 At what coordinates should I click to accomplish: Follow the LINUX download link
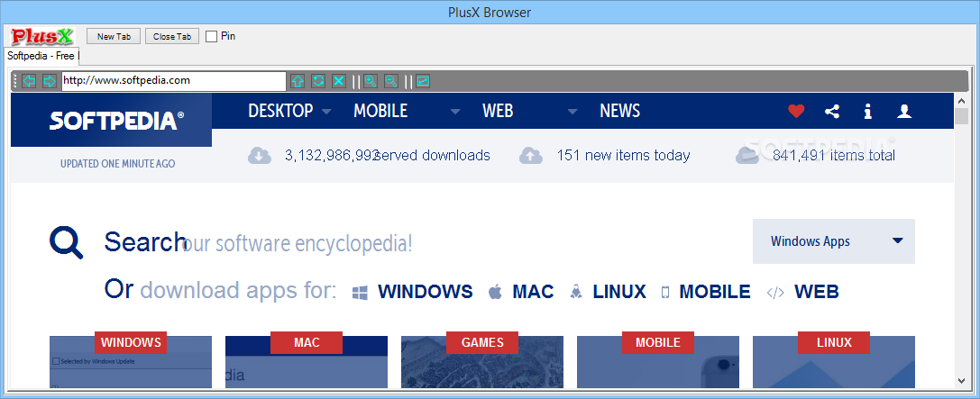pos(619,292)
